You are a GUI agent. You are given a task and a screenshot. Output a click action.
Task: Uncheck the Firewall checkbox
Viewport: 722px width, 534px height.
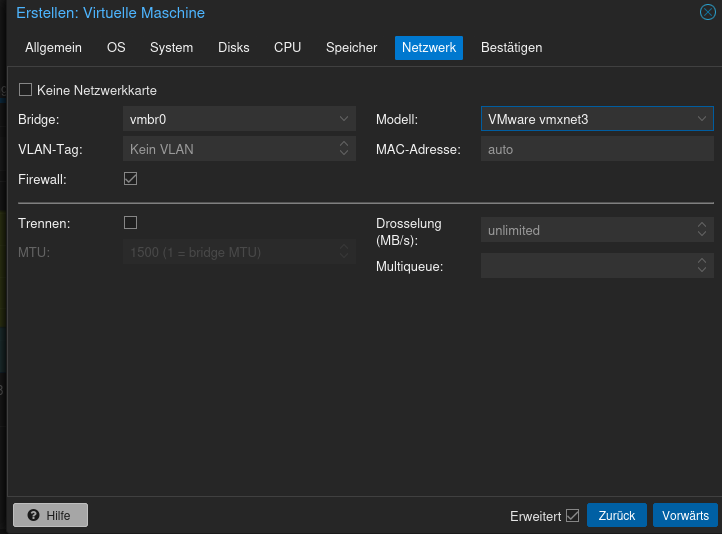click(x=130, y=179)
